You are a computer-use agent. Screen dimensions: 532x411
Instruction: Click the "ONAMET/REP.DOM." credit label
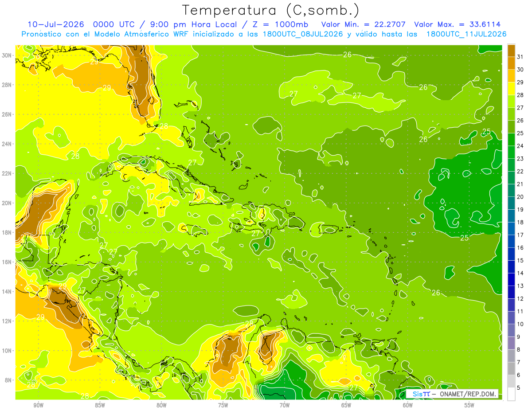pos(467,394)
